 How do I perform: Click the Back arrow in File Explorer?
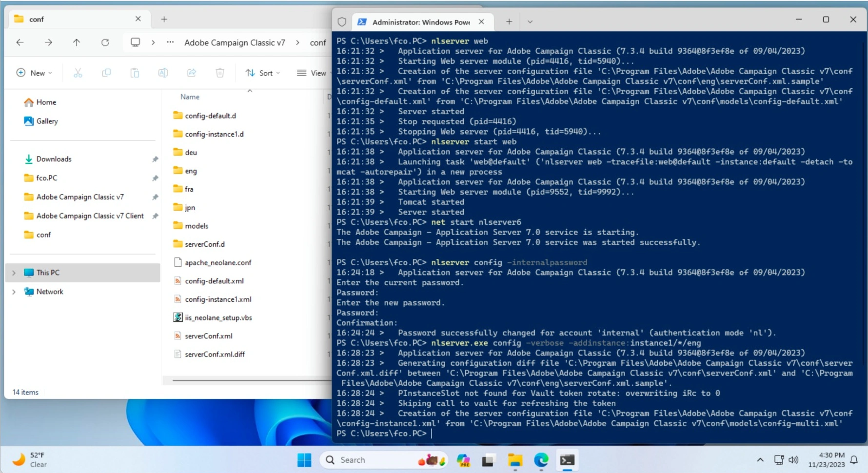[x=20, y=42]
